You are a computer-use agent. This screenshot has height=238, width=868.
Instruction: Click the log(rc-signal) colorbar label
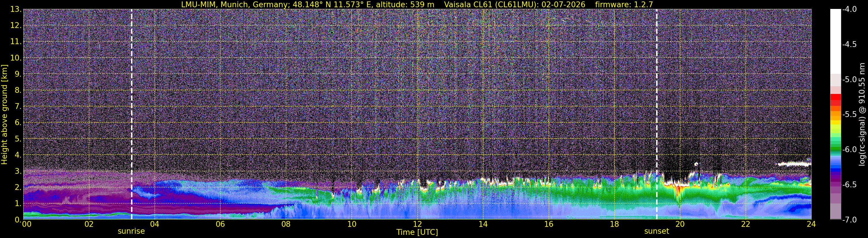coord(862,114)
